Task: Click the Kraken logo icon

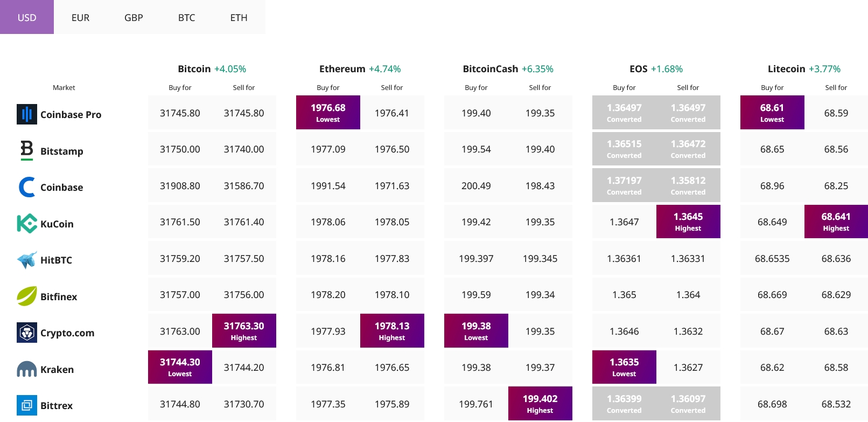Action: click(27, 369)
